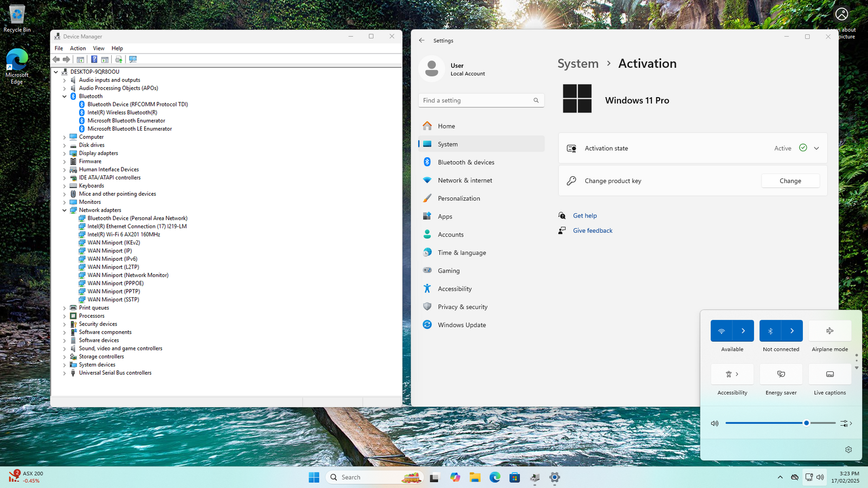Collapse the Bluetooth node in Device Manager

coord(65,97)
